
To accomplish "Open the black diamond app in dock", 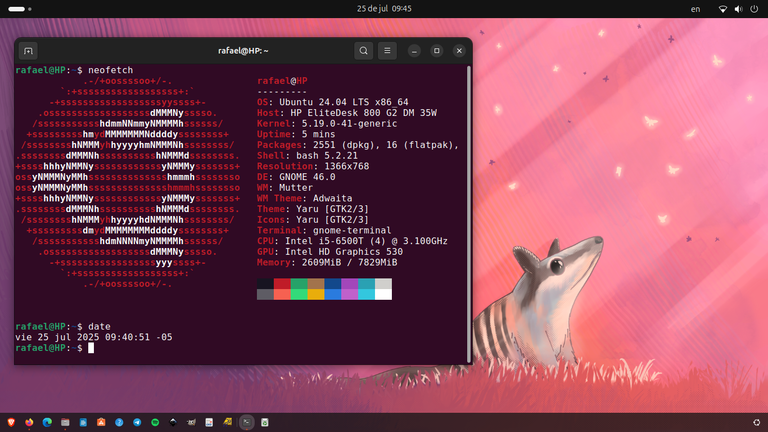I will (173, 422).
